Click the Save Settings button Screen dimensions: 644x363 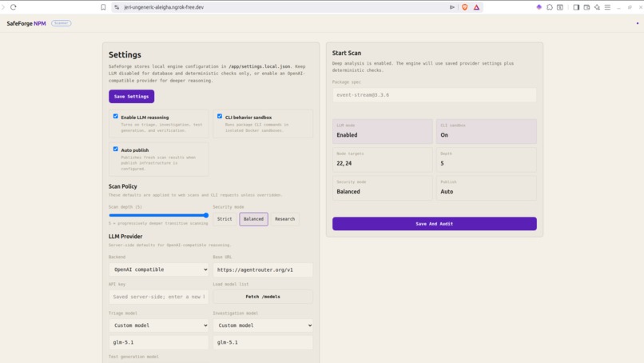pos(131,96)
